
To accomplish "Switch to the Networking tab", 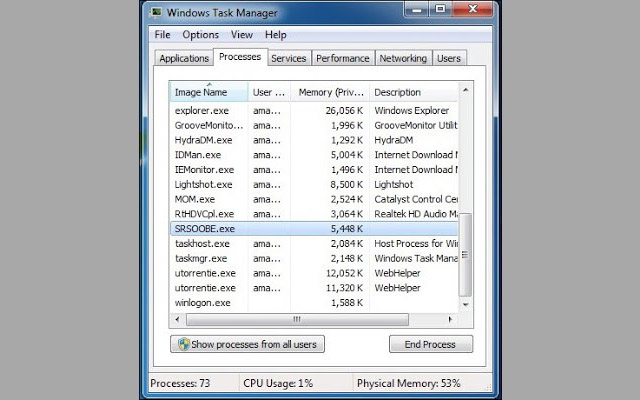I will 404,59.
